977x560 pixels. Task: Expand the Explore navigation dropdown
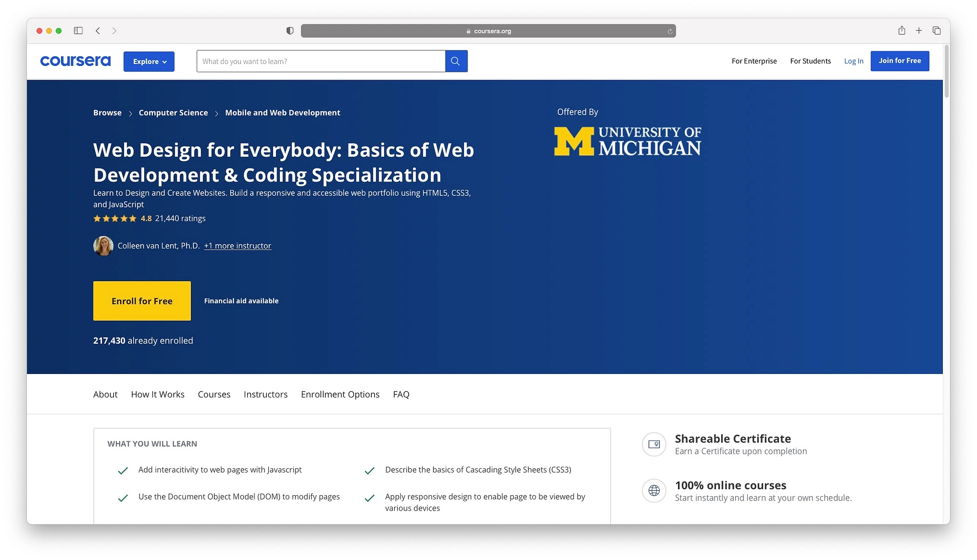pos(149,61)
